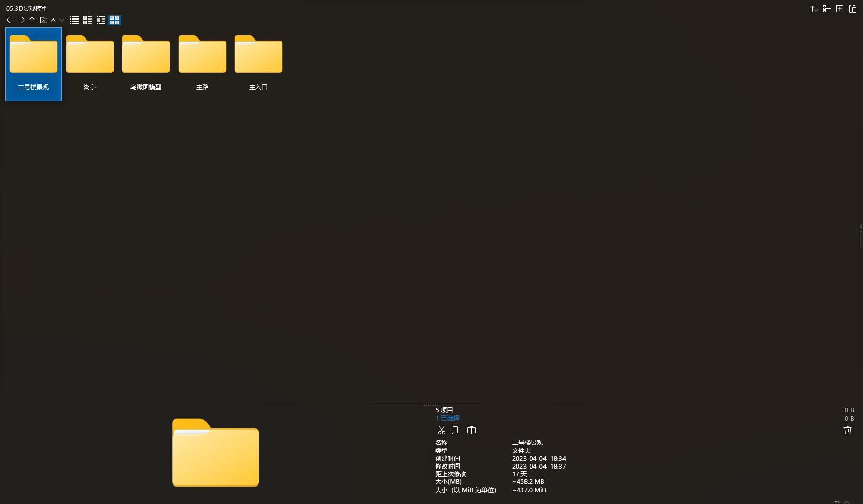Click the rename icon beside copy
The image size is (863, 504).
pyautogui.click(x=472, y=430)
